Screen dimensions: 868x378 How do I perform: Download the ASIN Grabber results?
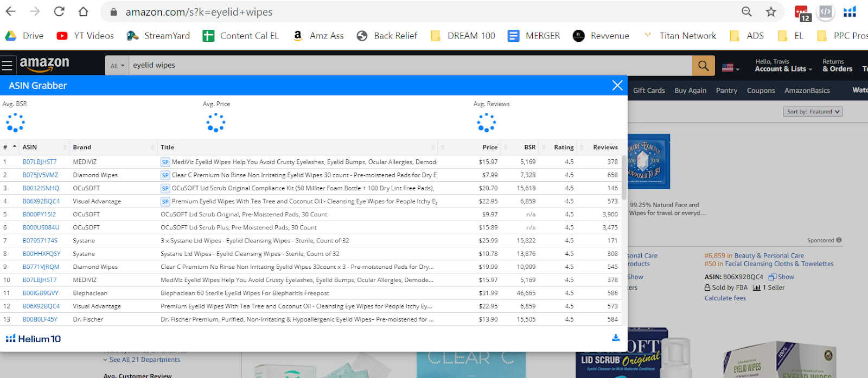(616, 338)
